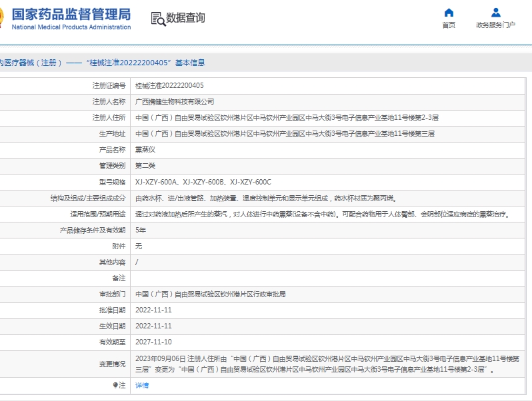This screenshot has width=532, height=401.
Task: Click the 结构及组成/主要组成成分 label
Action: pyautogui.click(x=88, y=199)
